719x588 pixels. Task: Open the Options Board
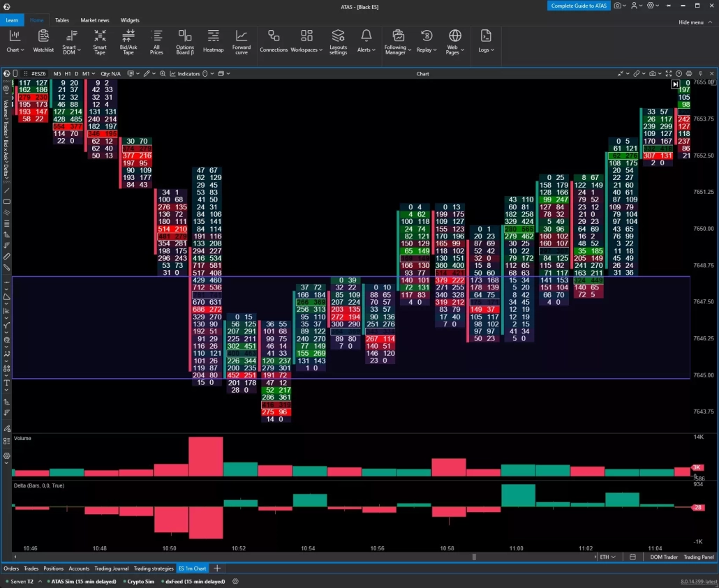click(185, 41)
